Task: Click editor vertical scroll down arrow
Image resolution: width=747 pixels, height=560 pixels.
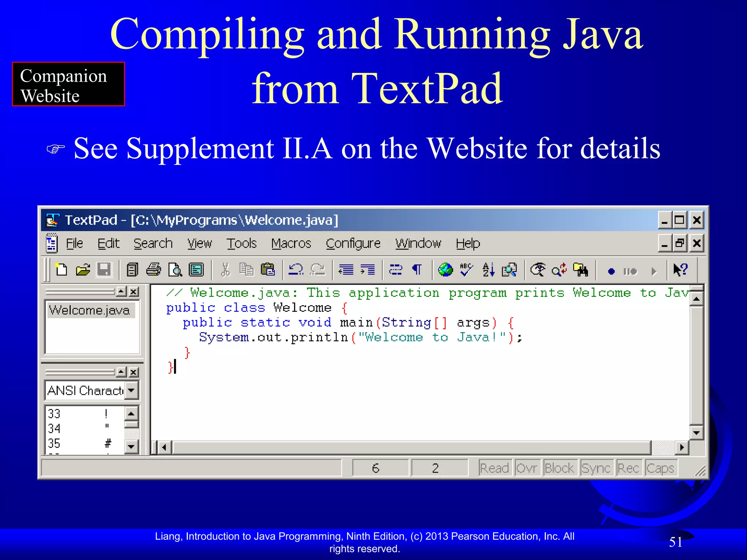Action: click(x=696, y=433)
